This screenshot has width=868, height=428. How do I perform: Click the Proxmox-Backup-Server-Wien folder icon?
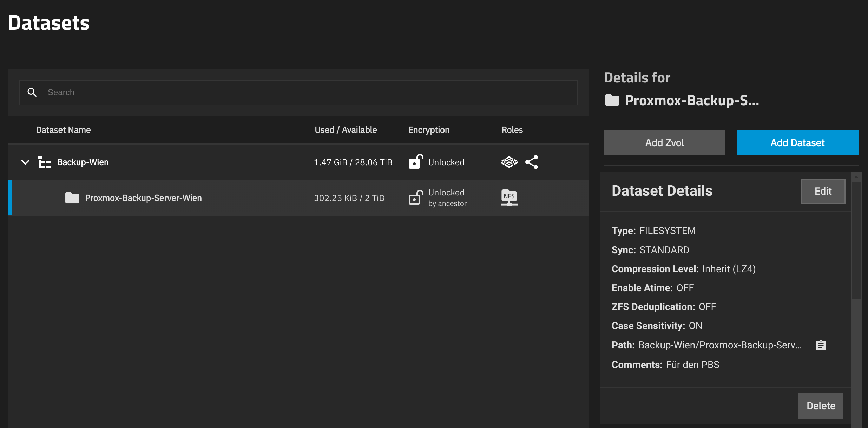tap(72, 198)
